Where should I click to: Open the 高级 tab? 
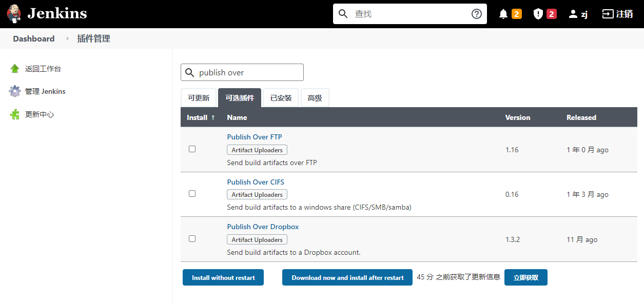pos(315,98)
